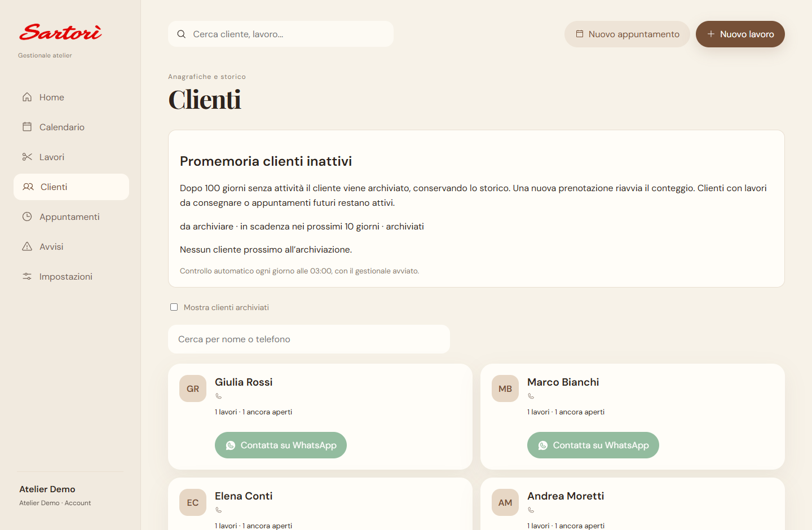
Task: Click Marco Bianchi's '1 lavori · 1 ancora aperti'
Action: (x=566, y=412)
